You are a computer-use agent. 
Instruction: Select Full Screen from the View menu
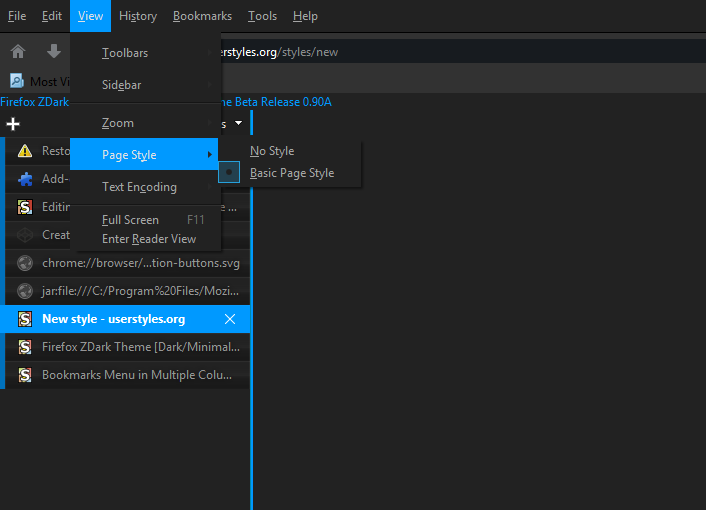coord(145,220)
